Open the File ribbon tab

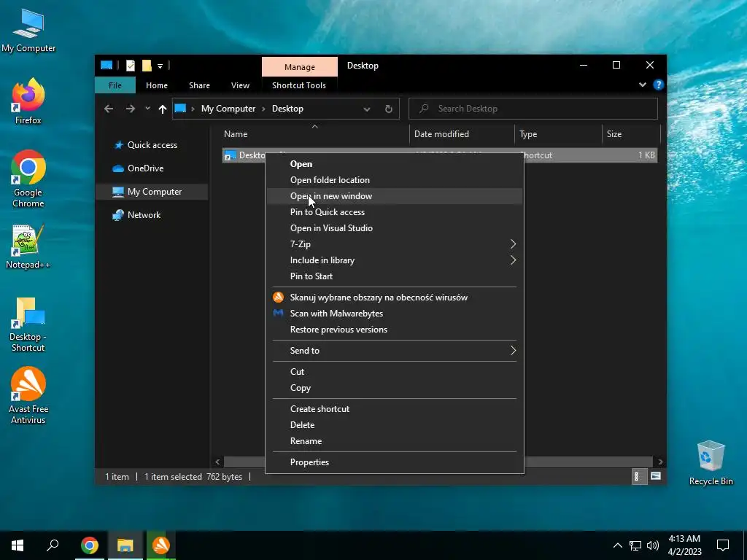coord(115,85)
